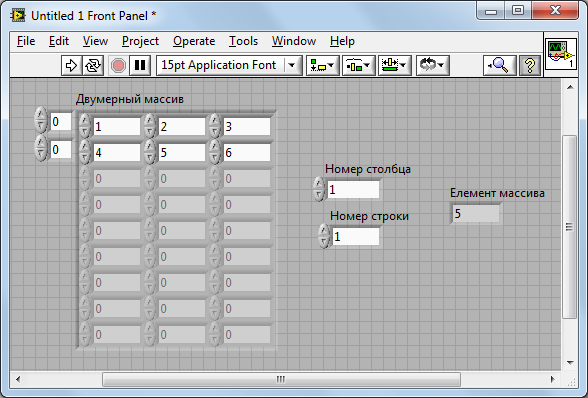The image size is (588, 398).
Task: Open the Align Objects tool
Action: [322, 66]
